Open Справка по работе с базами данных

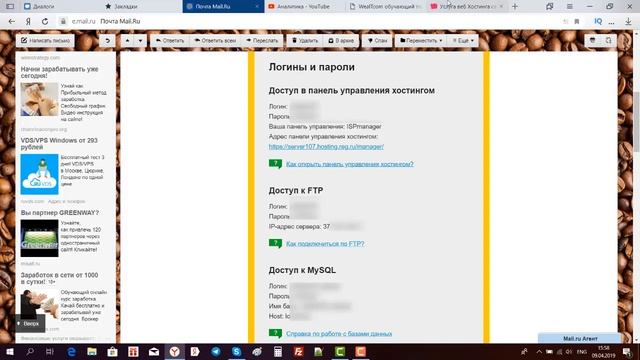tap(339, 333)
